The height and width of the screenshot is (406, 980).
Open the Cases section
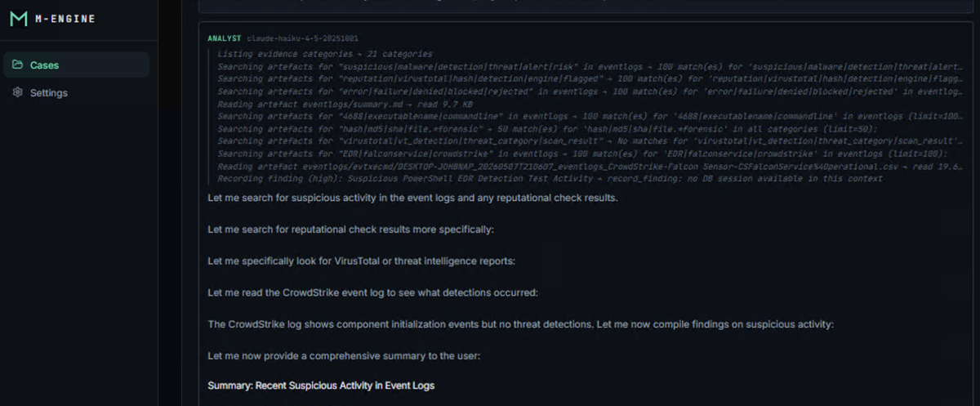coord(76,65)
